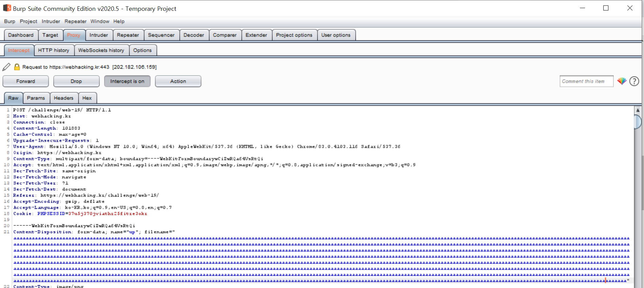644x288 pixels.
Task: Close the Burp Suite window
Action: coord(630,8)
